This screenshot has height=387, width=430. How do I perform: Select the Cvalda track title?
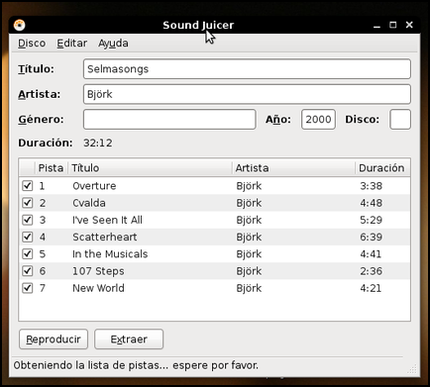pyautogui.click(x=89, y=203)
